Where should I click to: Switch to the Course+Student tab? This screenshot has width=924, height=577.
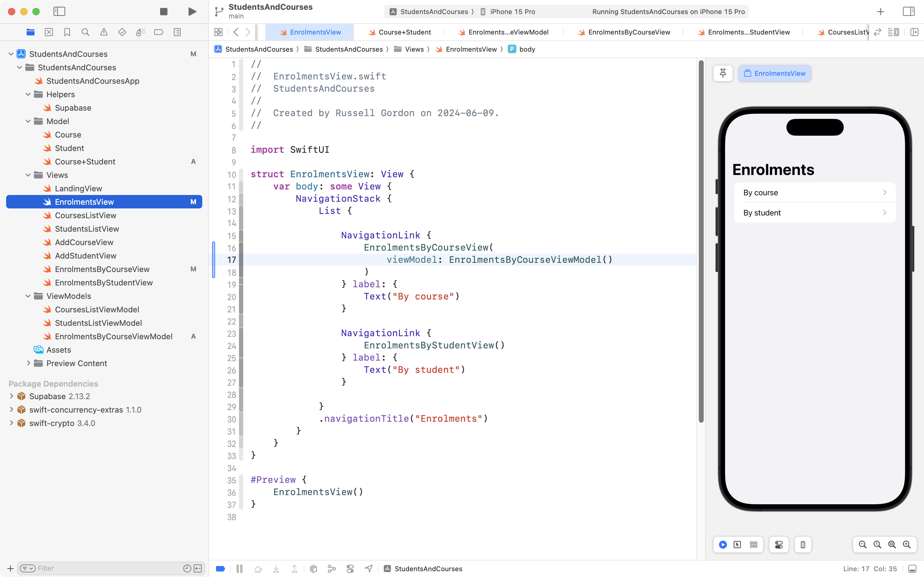click(x=404, y=32)
